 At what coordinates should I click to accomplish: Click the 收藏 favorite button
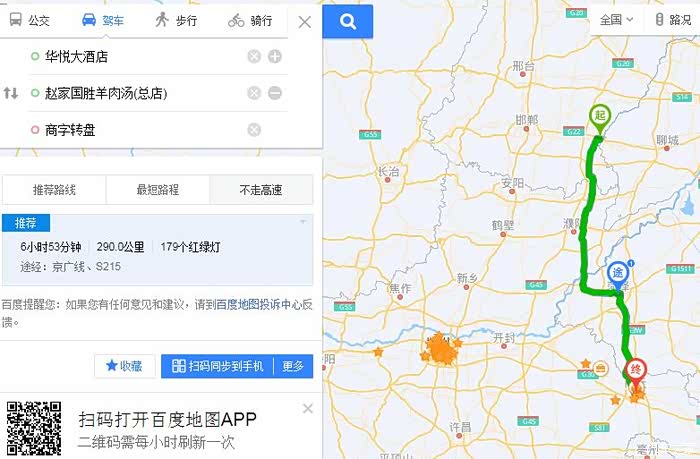coord(125,366)
